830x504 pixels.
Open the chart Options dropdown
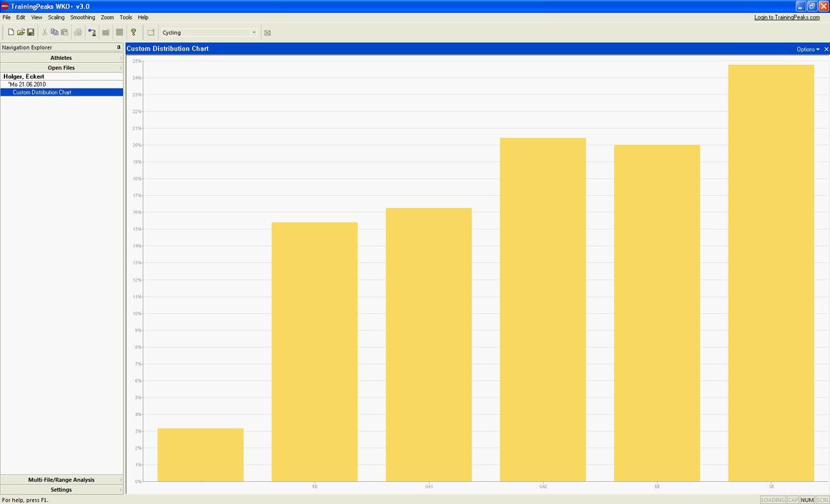click(x=808, y=49)
